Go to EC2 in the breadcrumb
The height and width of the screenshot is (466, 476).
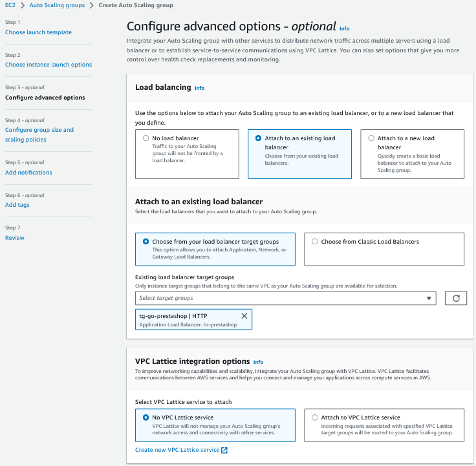11,5
